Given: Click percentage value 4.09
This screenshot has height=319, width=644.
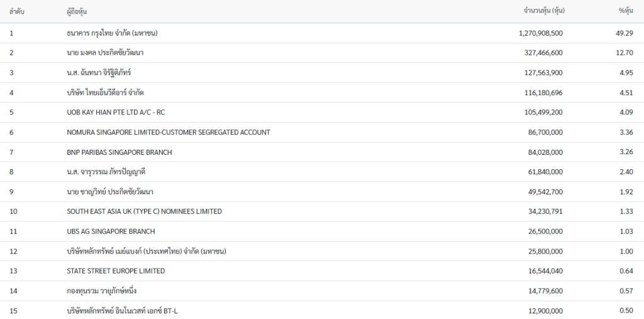Looking at the screenshot, I should click(x=626, y=112).
